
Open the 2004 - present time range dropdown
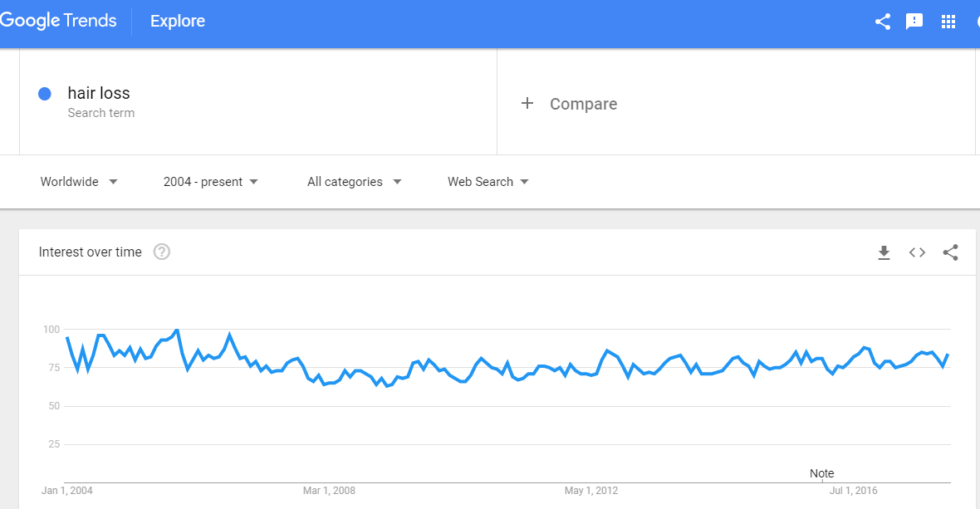(x=211, y=182)
